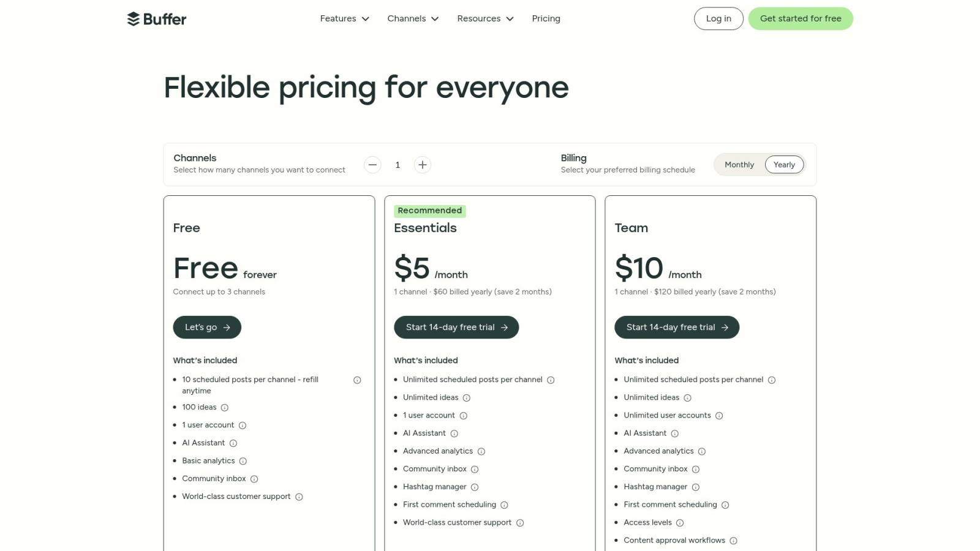Click the Log in button
Viewport: 980px width, 551px height.
[718, 18]
